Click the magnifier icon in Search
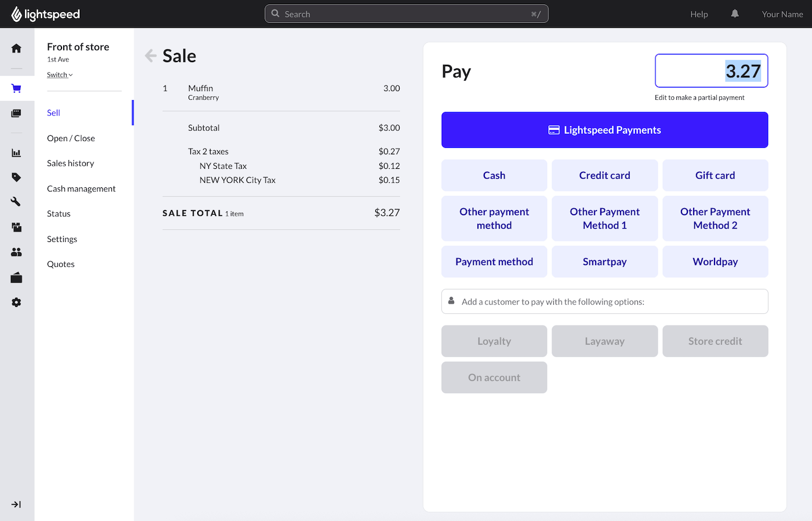Viewport: 812px width, 521px height. pyautogui.click(x=275, y=14)
